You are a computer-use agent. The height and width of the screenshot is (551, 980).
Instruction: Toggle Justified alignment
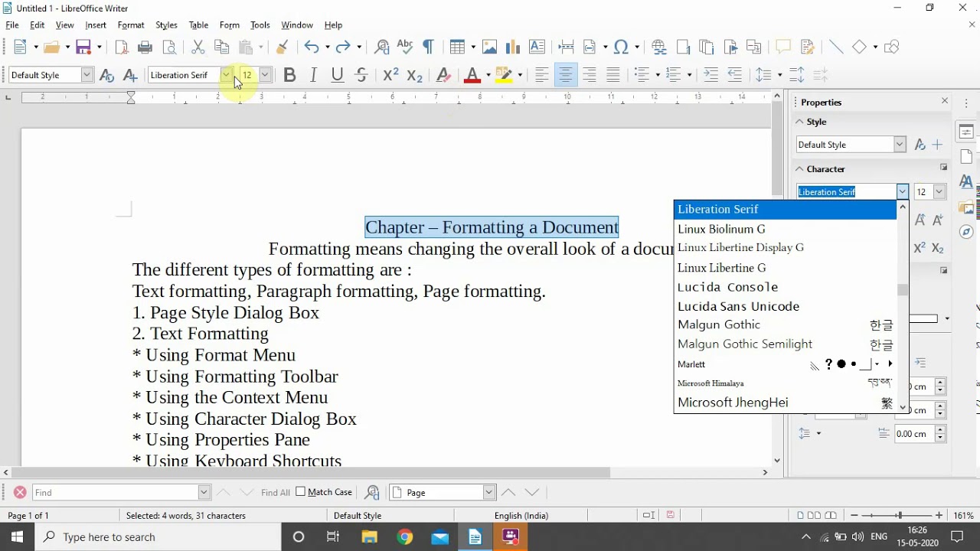coord(613,75)
